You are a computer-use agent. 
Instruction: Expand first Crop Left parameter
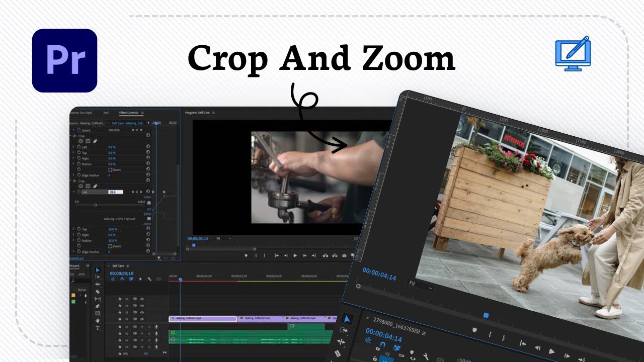(73, 147)
